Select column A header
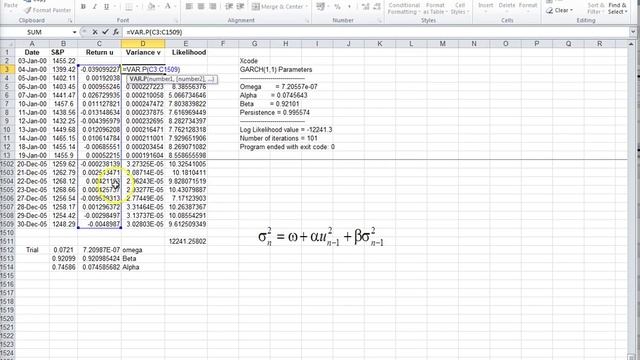Image resolution: width=640 pixels, height=360 pixels. [32, 44]
